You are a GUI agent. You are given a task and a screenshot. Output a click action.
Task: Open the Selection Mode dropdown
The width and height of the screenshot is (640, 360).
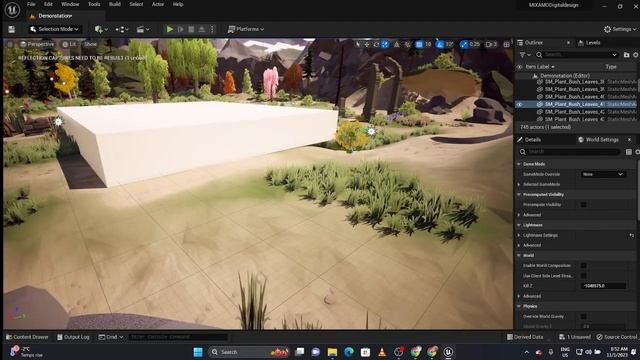pos(54,29)
